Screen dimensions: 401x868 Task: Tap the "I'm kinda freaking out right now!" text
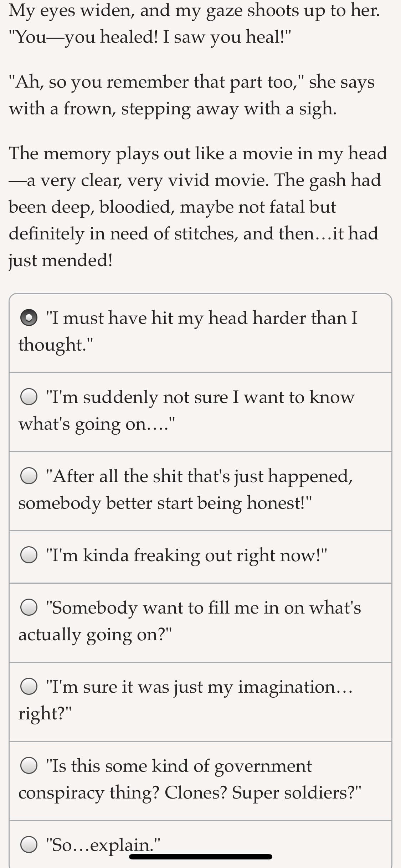[186, 555]
